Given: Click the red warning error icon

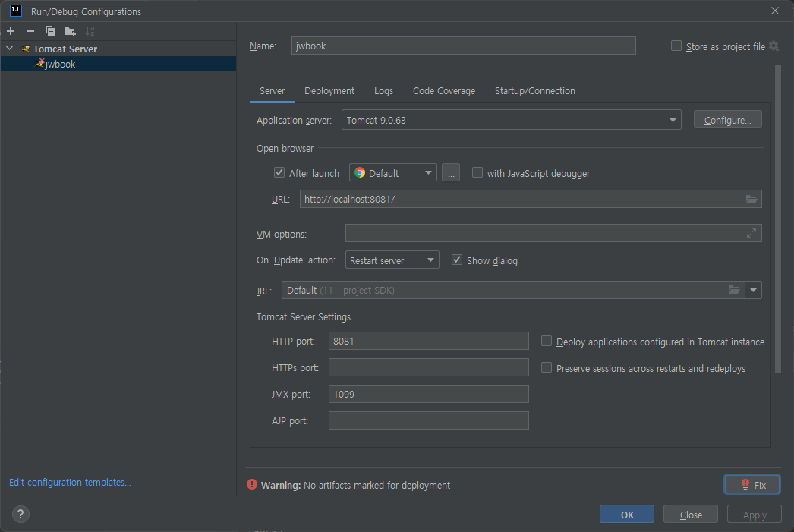Looking at the screenshot, I should (x=252, y=484).
